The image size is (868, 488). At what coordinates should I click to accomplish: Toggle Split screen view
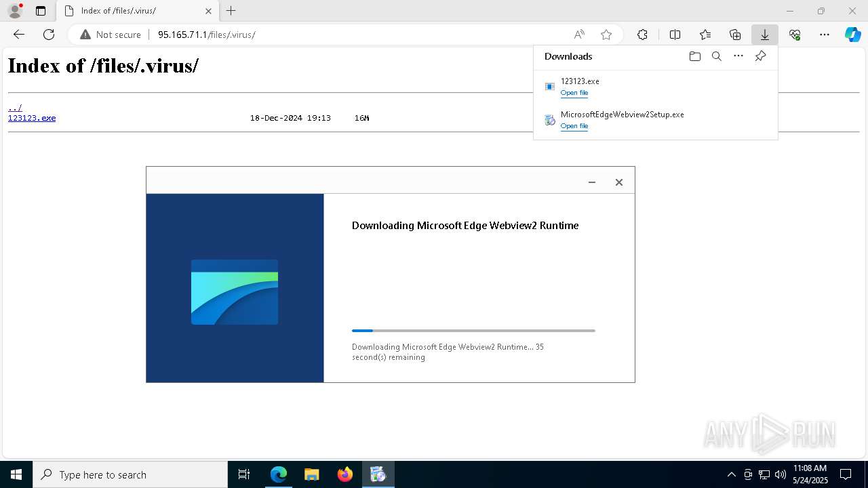point(675,35)
